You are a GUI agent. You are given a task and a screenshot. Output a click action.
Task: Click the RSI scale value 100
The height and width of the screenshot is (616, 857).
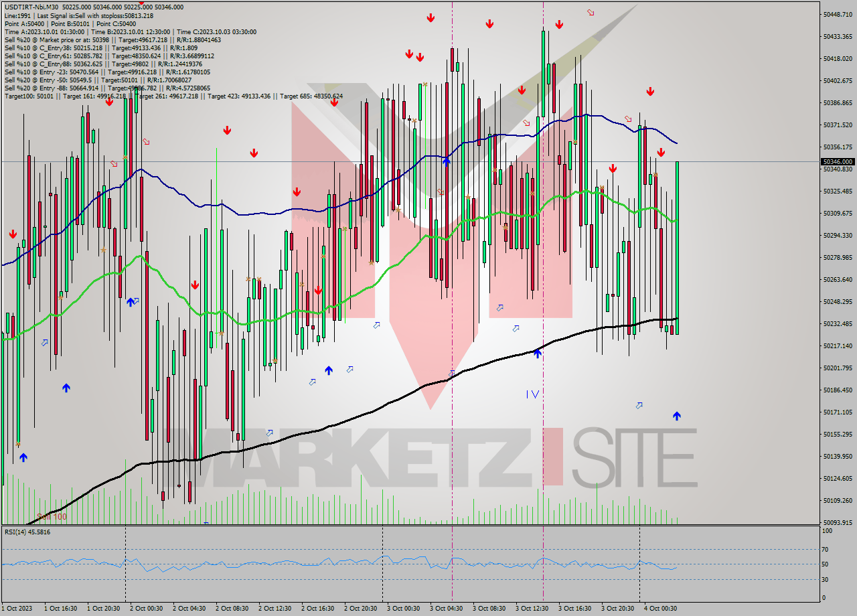pyautogui.click(x=828, y=531)
